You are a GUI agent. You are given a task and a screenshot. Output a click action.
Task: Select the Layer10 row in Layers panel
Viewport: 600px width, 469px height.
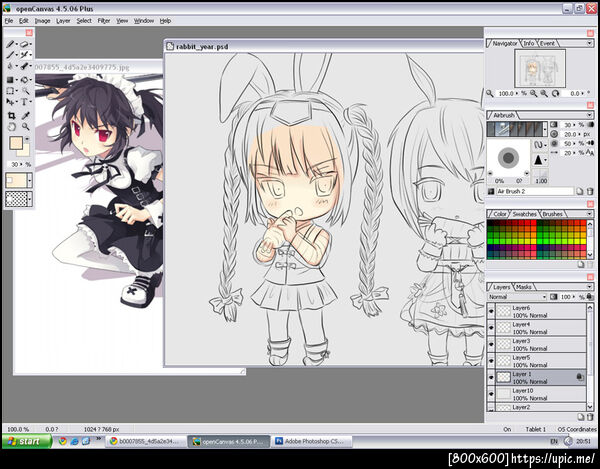tap(536, 394)
